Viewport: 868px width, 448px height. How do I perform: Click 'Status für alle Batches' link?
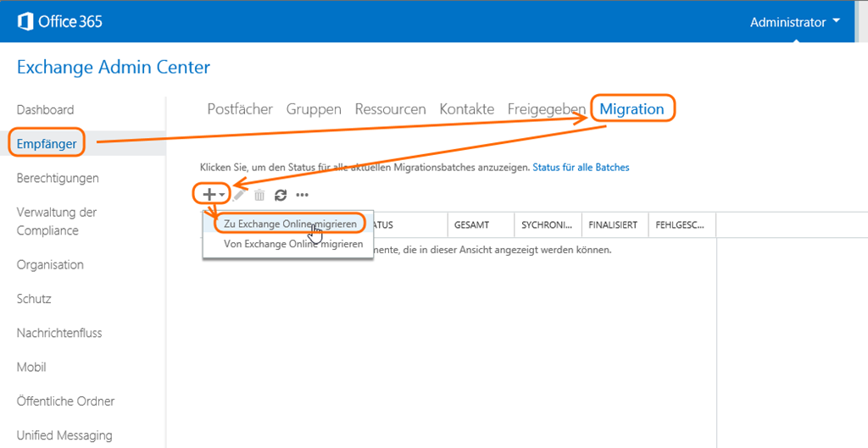(581, 168)
